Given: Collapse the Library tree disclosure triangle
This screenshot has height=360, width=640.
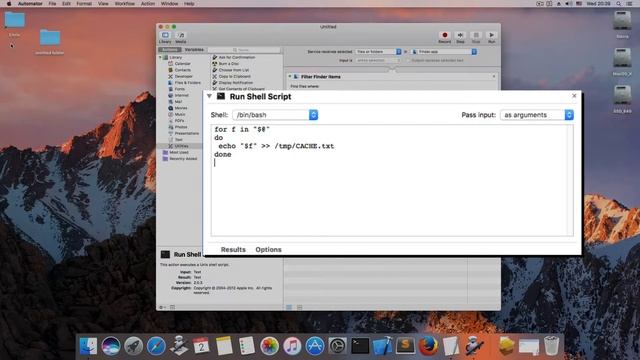Looking at the screenshot, I should coord(160,58).
